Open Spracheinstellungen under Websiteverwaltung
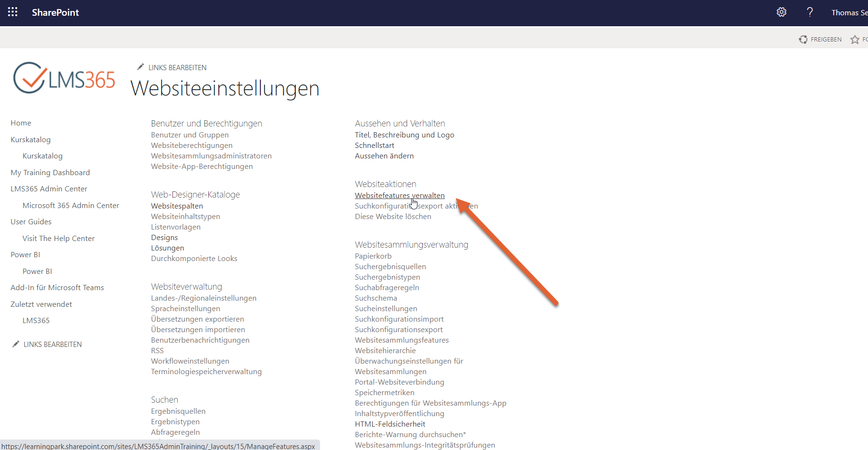 point(185,308)
